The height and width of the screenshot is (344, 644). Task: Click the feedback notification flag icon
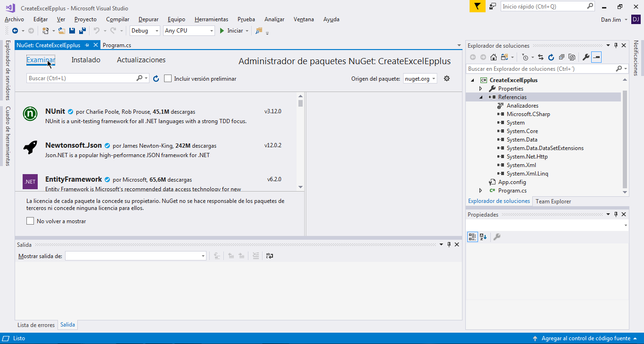point(477,7)
